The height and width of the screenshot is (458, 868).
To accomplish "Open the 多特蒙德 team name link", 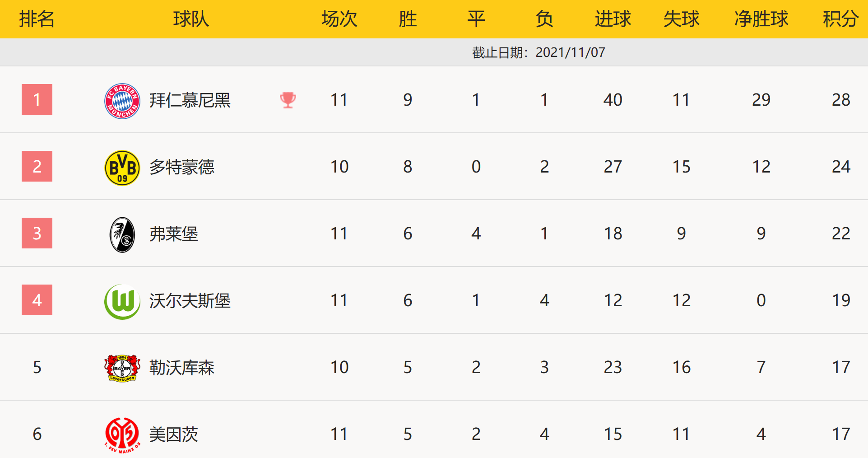I will 181,167.
